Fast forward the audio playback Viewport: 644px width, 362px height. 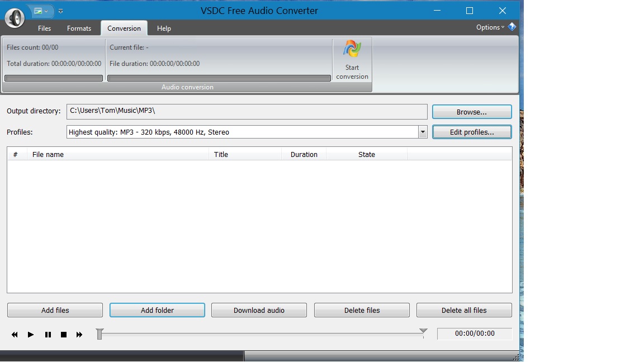(x=79, y=335)
